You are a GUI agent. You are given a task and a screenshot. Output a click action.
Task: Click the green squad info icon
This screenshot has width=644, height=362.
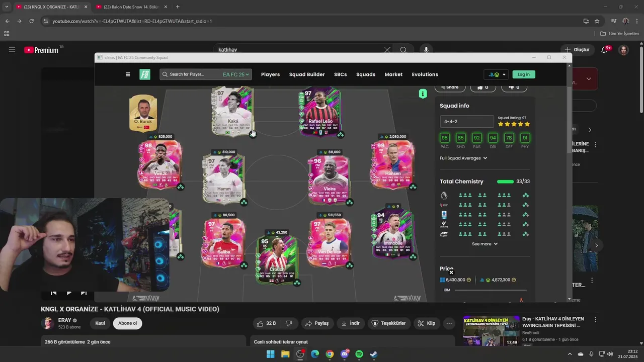pos(423,94)
